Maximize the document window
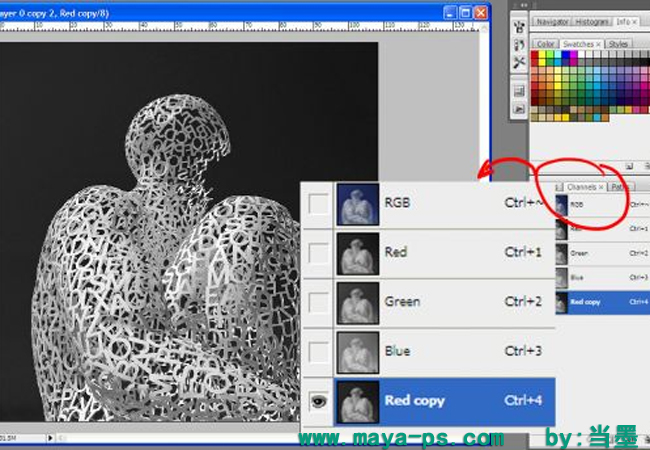 pos(466,13)
